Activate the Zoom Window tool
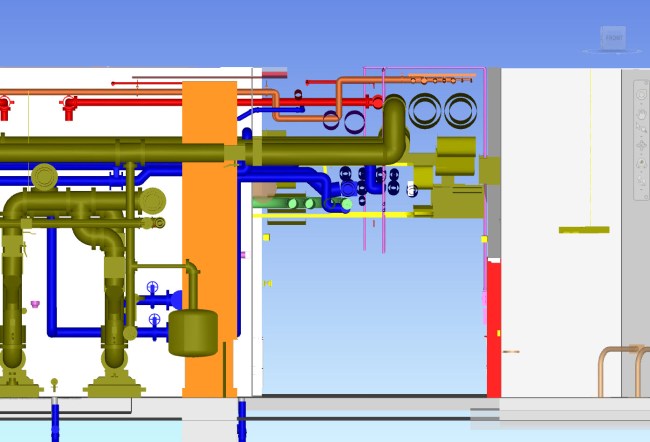This screenshot has height=442, width=650. [641, 126]
